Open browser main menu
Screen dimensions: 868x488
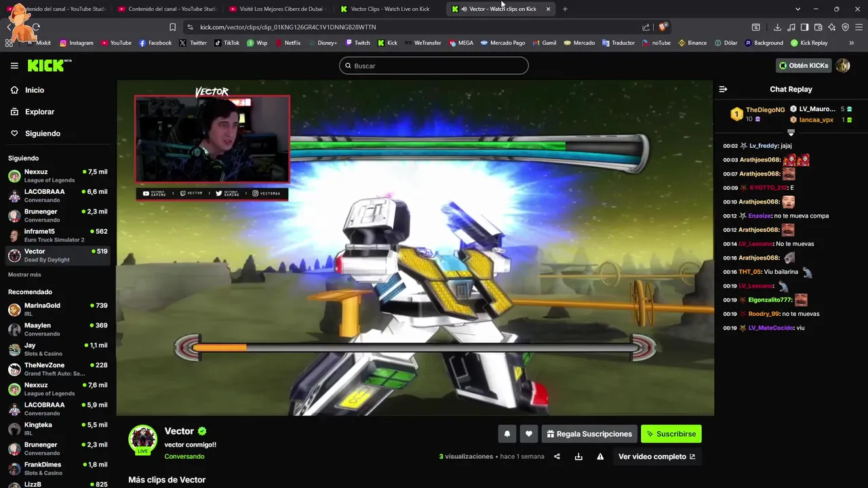click(859, 27)
